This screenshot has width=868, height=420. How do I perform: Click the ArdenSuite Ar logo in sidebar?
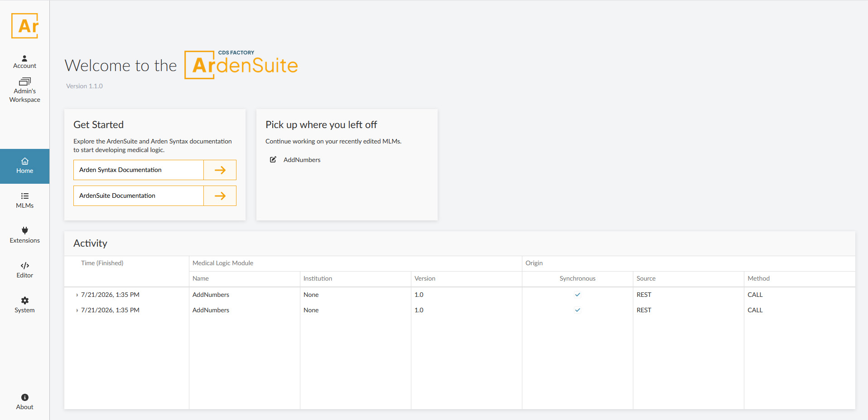(25, 26)
